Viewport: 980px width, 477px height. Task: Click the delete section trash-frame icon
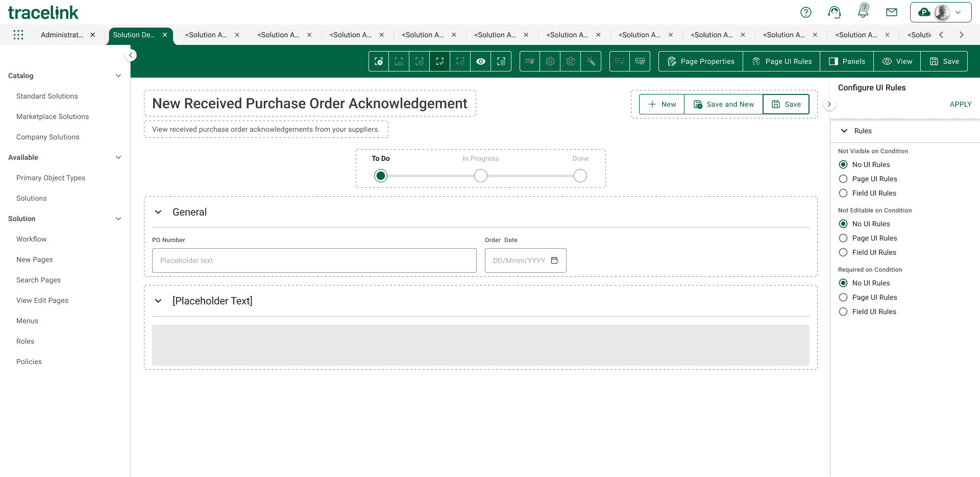pyautogui.click(x=501, y=61)
